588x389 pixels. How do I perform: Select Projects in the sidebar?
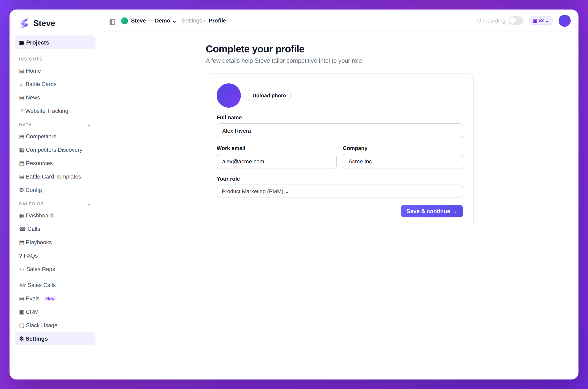pos(55,42)
